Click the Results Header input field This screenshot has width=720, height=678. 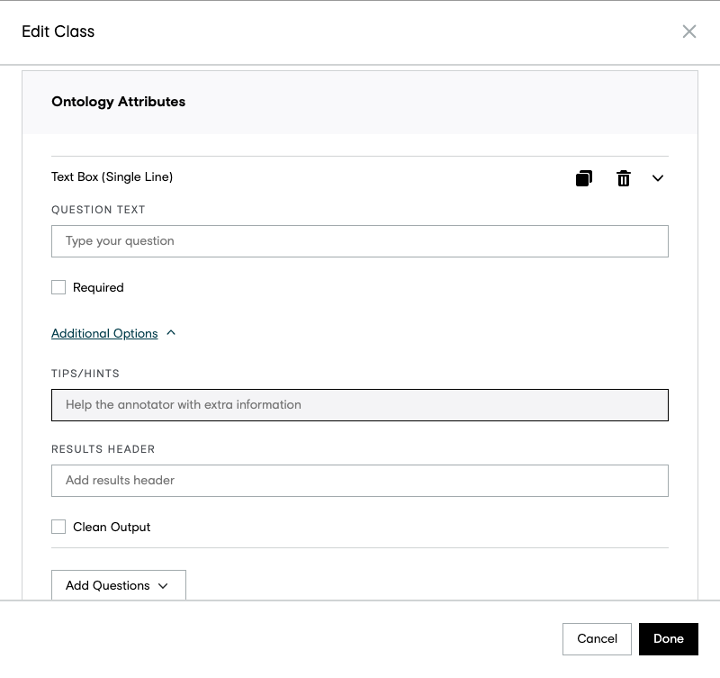[360, 481]
